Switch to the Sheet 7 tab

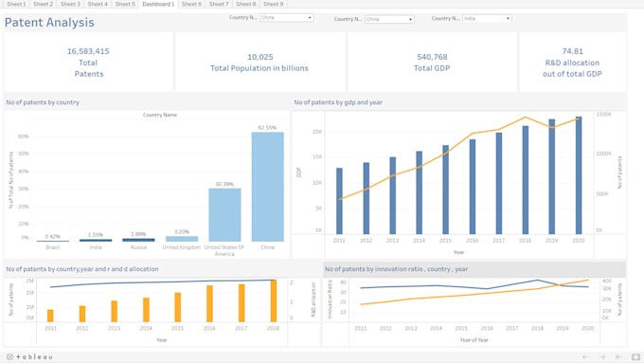pyautogui.click(x=219, y=4)
